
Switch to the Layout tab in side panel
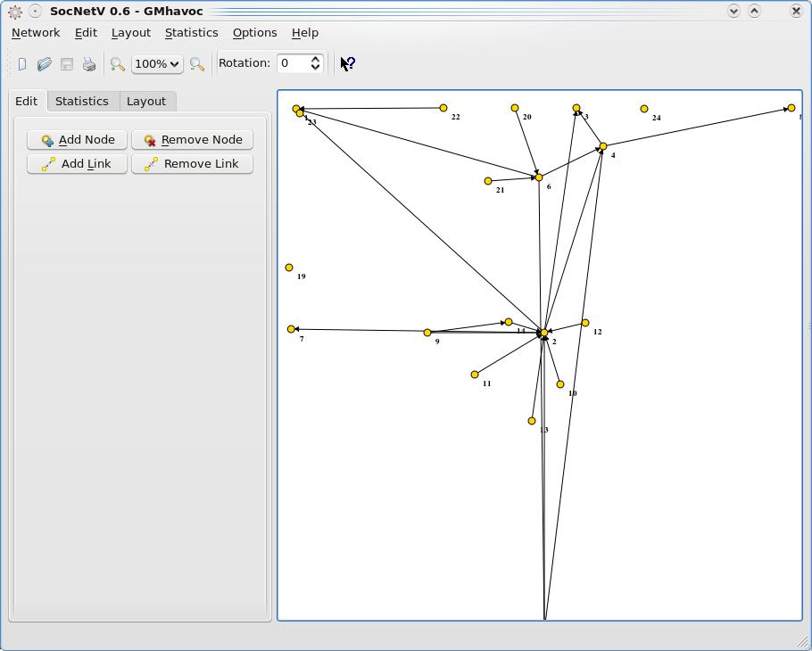coord(145,101)
